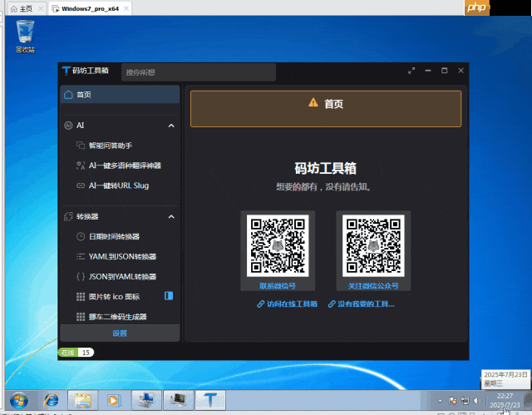This screenshot has width=532, height=415.
Task: Open the Windows Start menu orb
Action: click(19, 401)
